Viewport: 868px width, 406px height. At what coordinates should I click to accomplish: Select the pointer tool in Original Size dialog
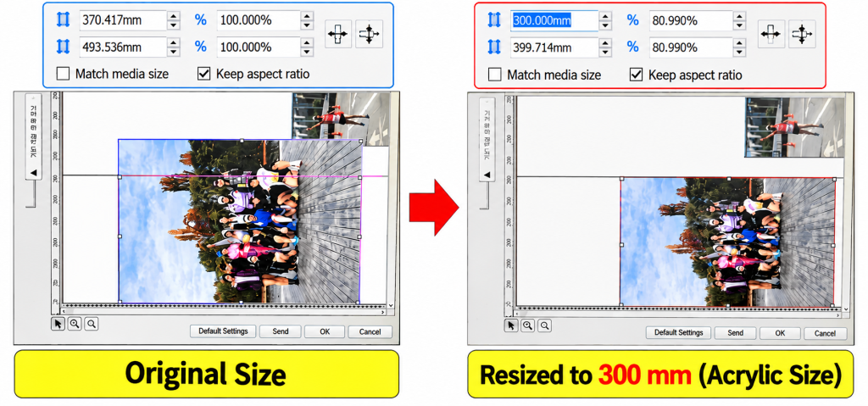click(x=58, y=324)
